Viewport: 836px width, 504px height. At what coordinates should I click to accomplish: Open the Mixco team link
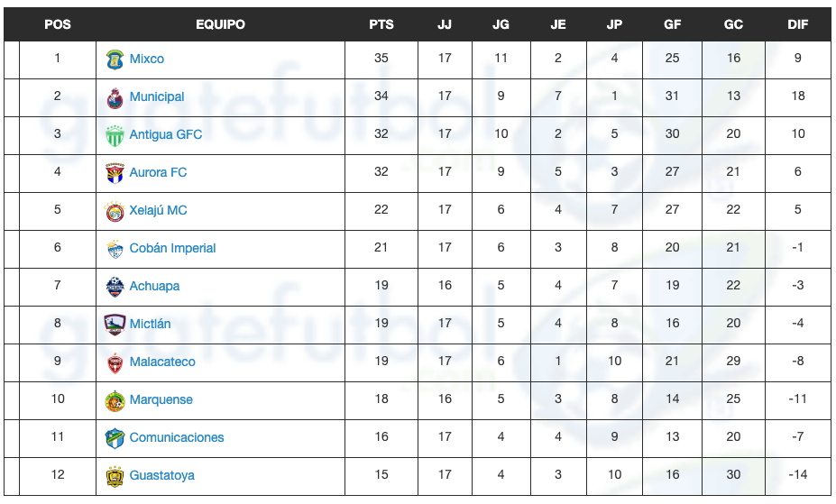coord(147,59)
